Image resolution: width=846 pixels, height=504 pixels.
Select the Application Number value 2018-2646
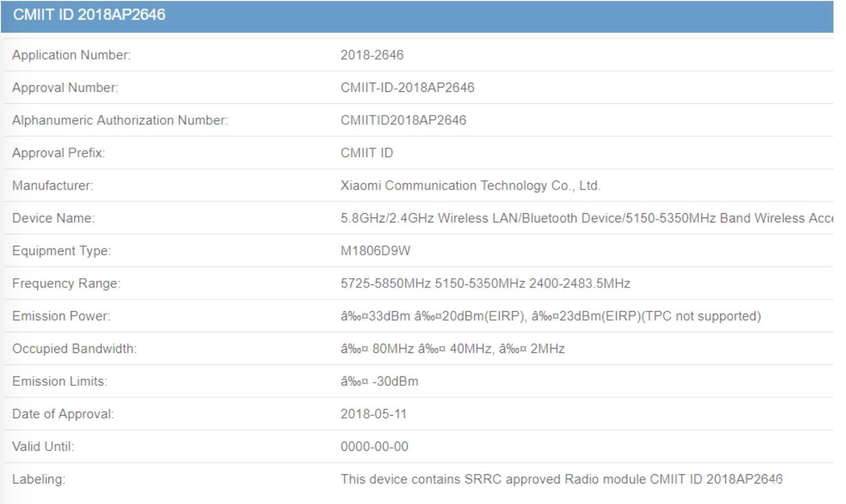click(x=372, y=55)
